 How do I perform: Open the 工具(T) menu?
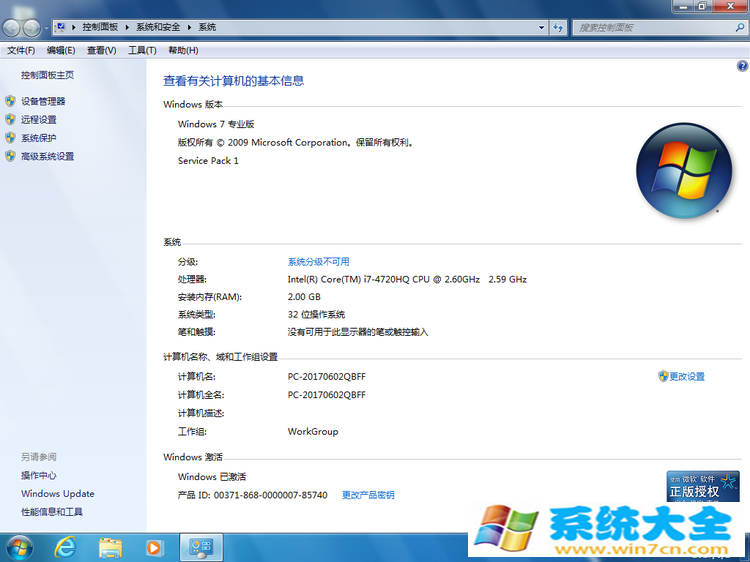tap(142, 50)
